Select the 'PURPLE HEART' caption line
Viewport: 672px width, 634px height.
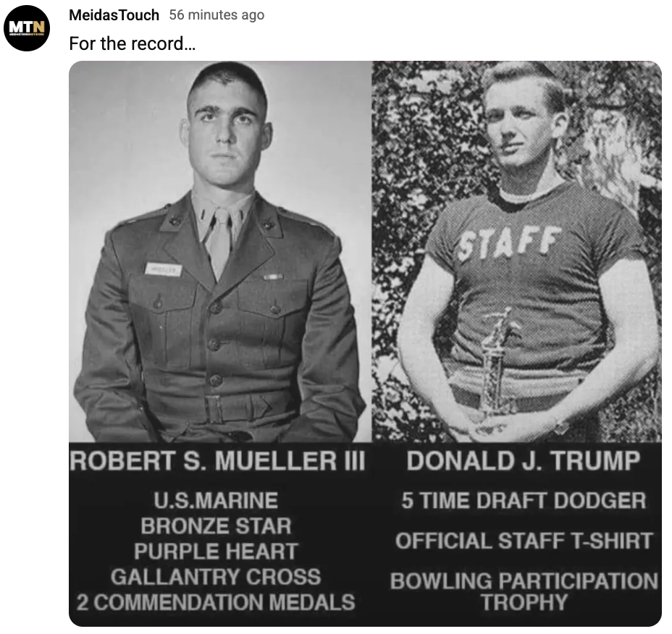pyautogui.click(x=216, y=551)
